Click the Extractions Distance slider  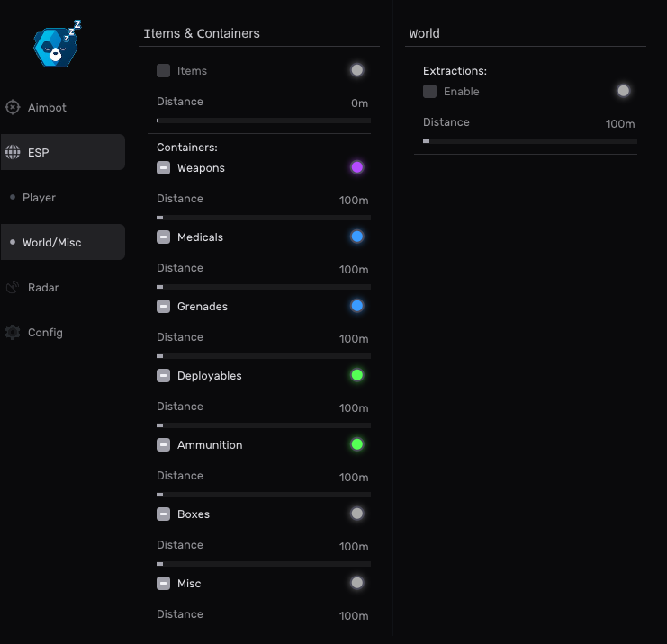tap(529, 141)
